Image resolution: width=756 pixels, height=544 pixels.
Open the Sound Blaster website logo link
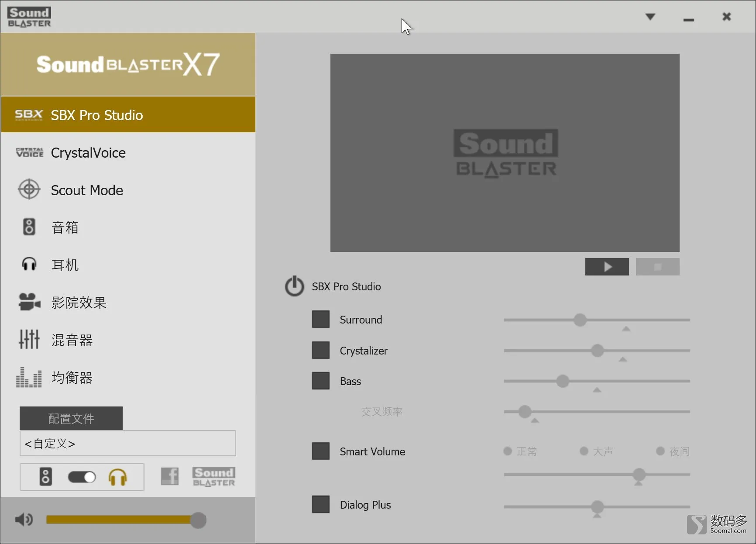[x=214, y=477]
